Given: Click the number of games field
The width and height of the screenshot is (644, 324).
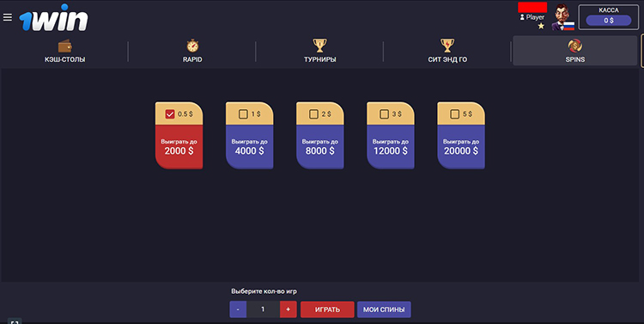Looking at the screenshot, I should (x=263, y=309).
